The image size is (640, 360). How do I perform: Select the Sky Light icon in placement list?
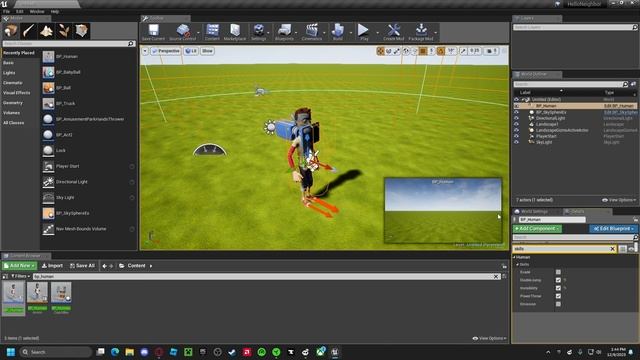tap(48, 198)
